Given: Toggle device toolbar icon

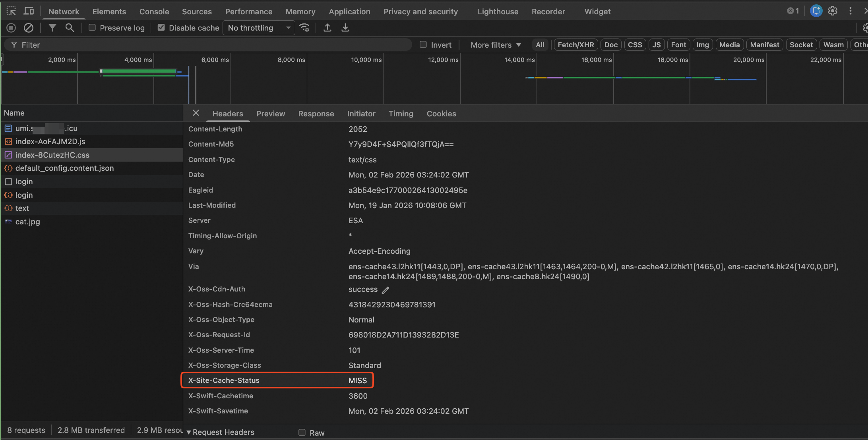Looking at the screenshot, I should coord(29,11).
